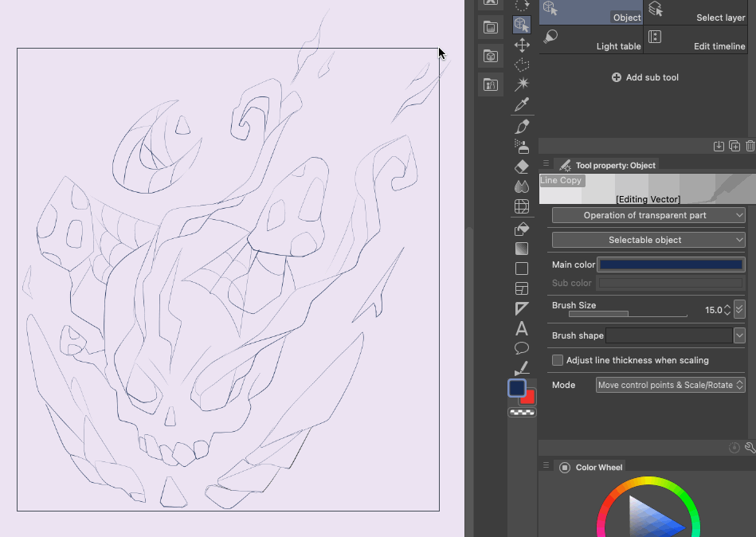
Task: Click the Line Copy stroke preview
Action: click(648, 189)
